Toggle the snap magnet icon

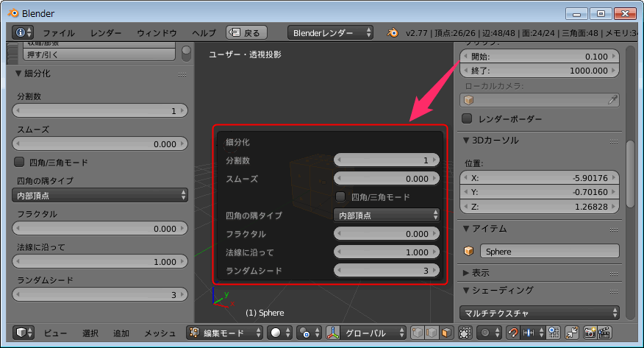point(512,333)
